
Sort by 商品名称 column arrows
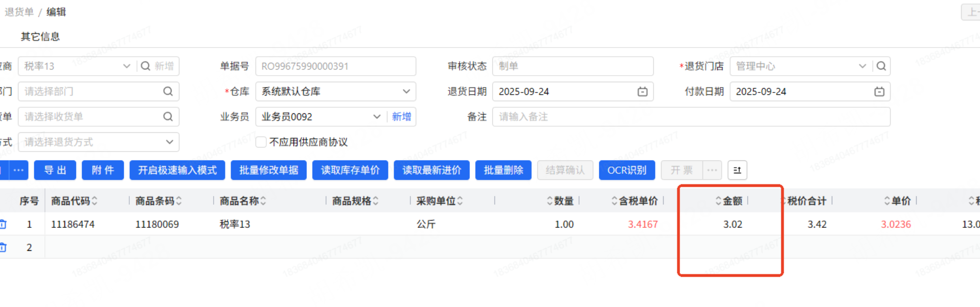pyautogui.click(x=263, y=201)
